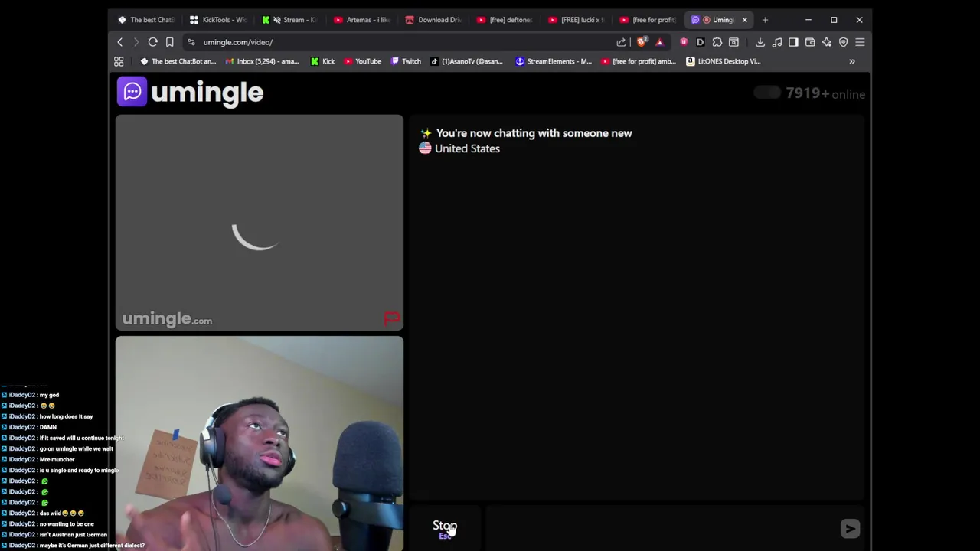
Task: Open a new browser tab
Action: coord(765,20)
